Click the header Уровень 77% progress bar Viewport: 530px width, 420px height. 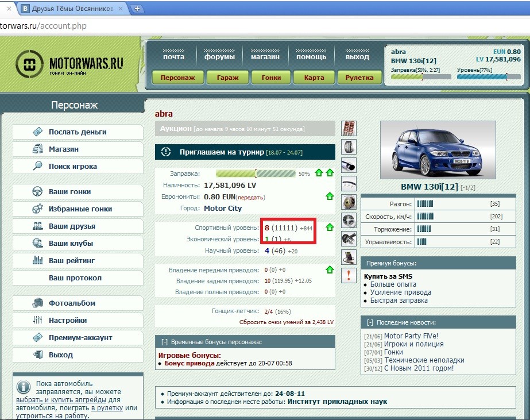pos(489,77)
